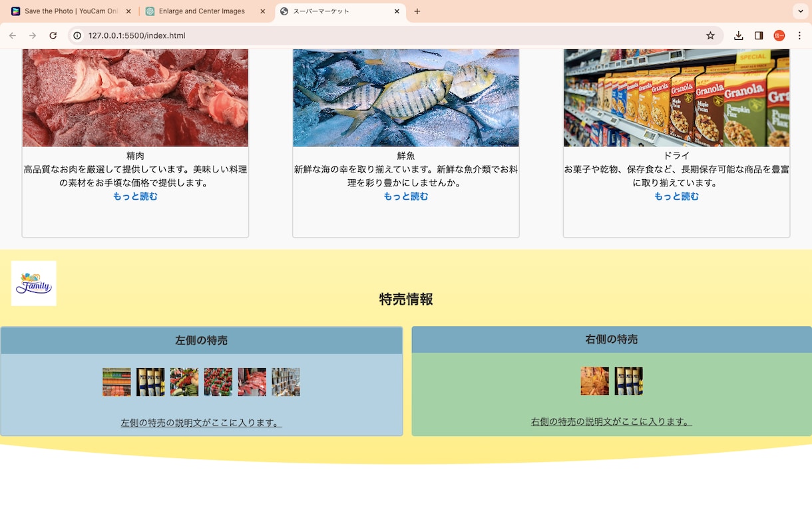Click the 精肉 card title
812x508 pixels.
[135, 156]
